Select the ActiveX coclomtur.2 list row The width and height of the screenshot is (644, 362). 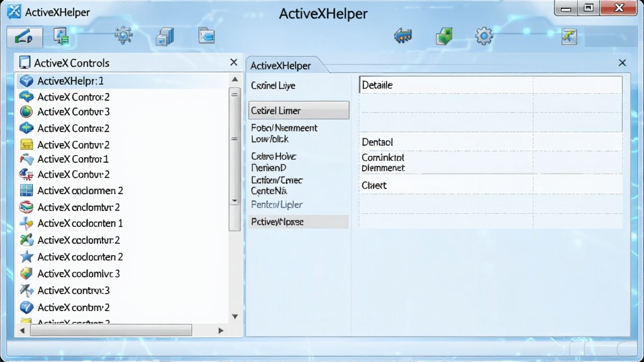[x=122, y=240]
